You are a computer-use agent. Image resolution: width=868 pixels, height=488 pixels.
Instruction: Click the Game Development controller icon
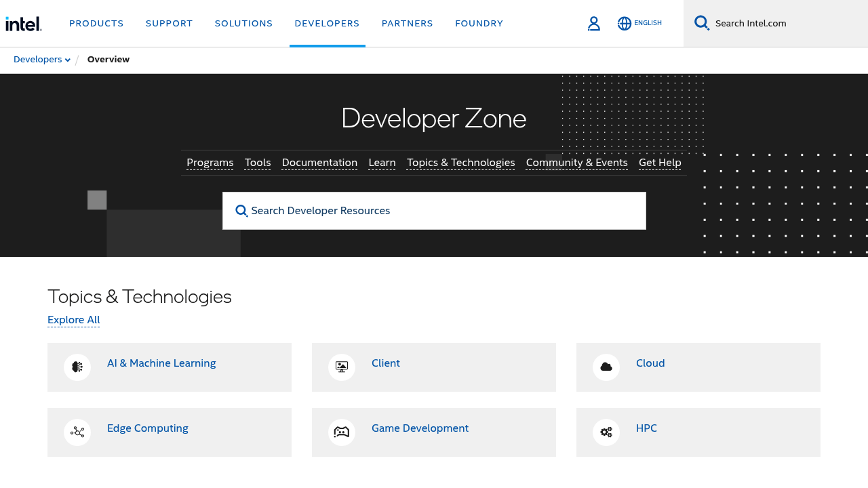[x=342, y=432]
